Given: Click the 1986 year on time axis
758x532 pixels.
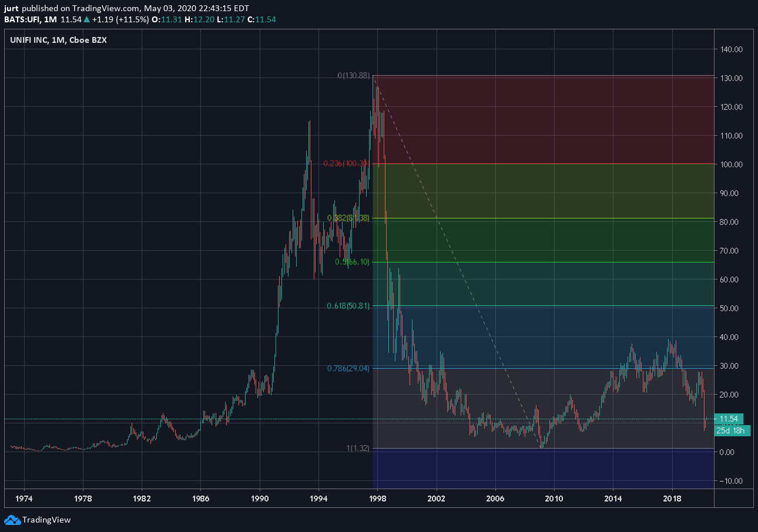Looking at the screenshot, I should (x=201, y=499).
